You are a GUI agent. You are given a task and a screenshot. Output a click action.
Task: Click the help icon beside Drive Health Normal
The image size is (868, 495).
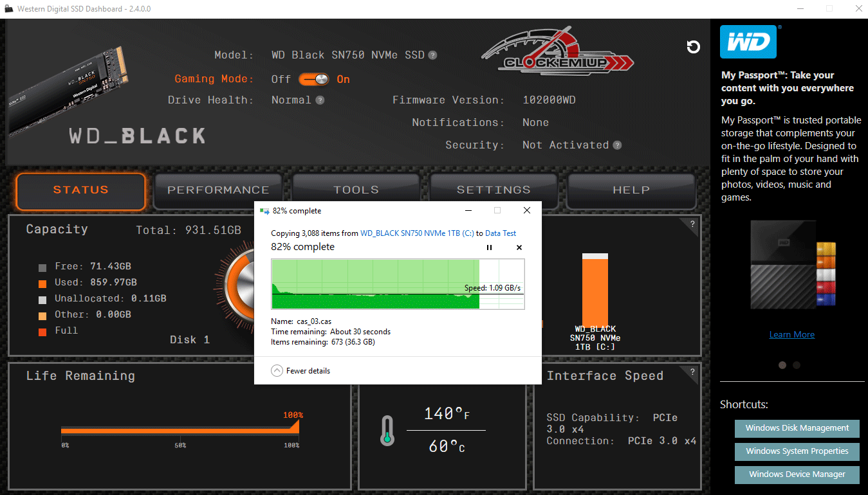point(320,100)
